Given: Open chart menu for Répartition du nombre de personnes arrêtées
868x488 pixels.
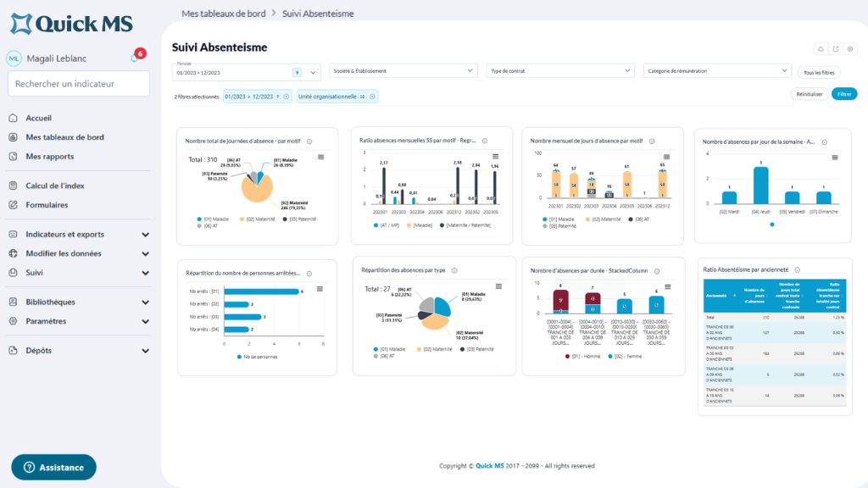Looking at the screenshot, I should coord(320,289).
